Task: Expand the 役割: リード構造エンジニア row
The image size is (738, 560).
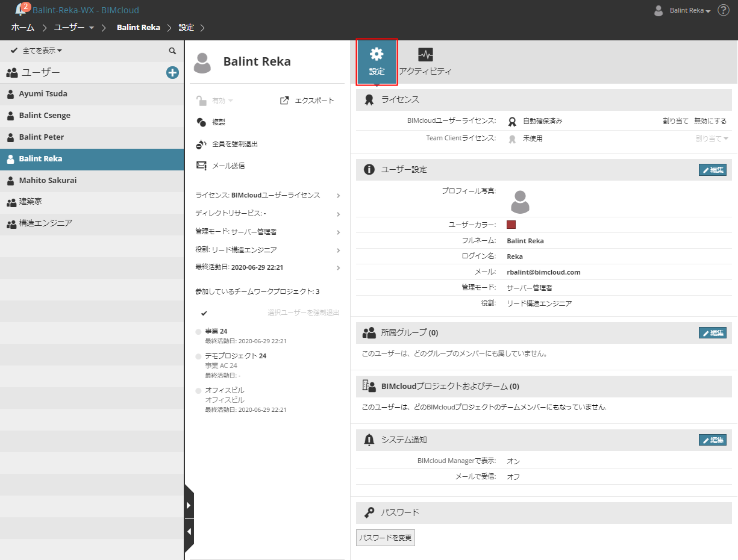Action: (x=268, y=250)
